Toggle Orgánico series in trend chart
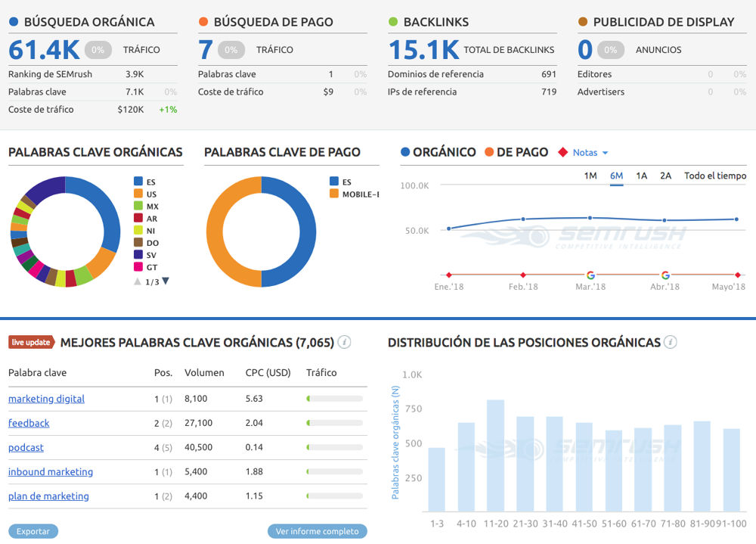This screenshot has height=544, width=756. [438, 152]
